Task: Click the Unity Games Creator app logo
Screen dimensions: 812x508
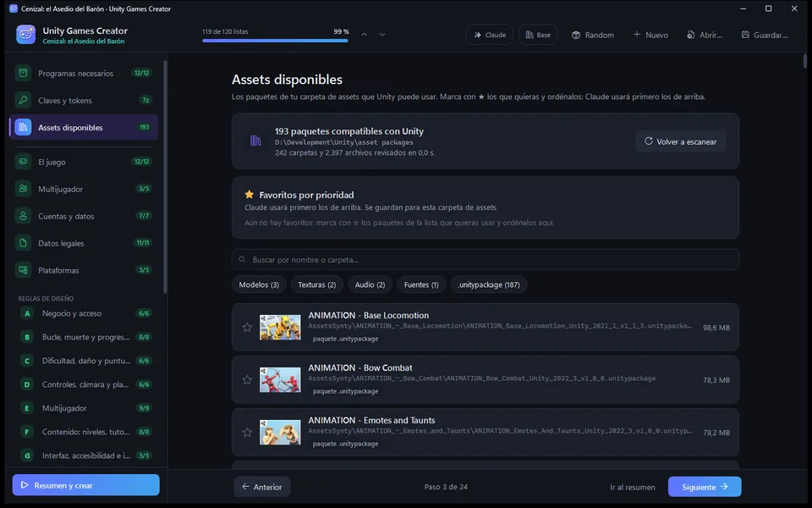Action: coord(25,35)
